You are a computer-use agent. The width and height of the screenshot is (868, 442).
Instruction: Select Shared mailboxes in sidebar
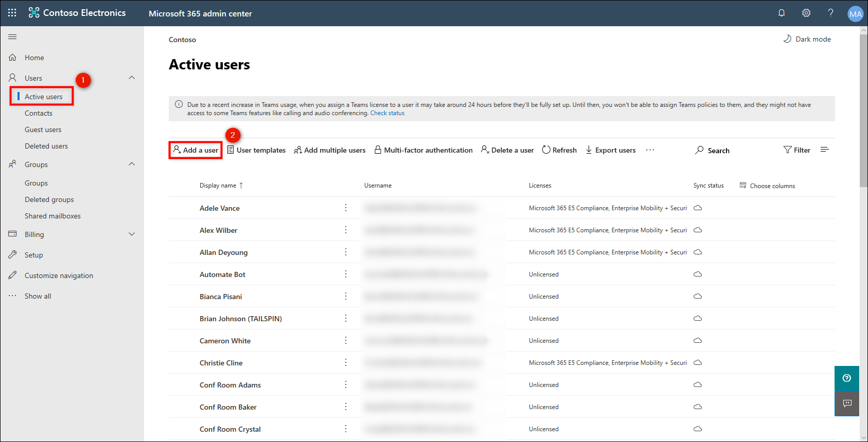coord(52,216)
